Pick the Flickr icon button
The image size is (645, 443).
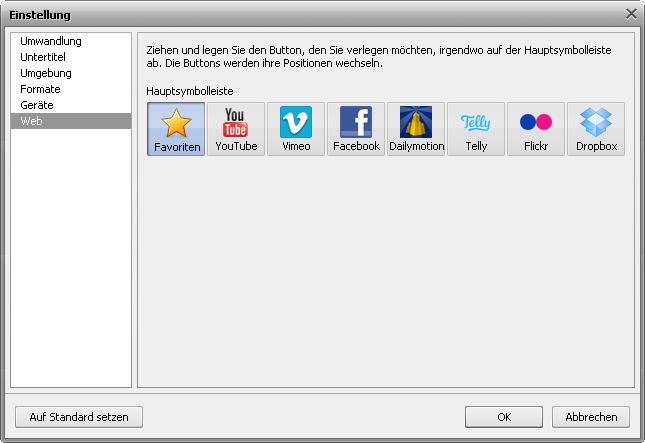[536, 129]
